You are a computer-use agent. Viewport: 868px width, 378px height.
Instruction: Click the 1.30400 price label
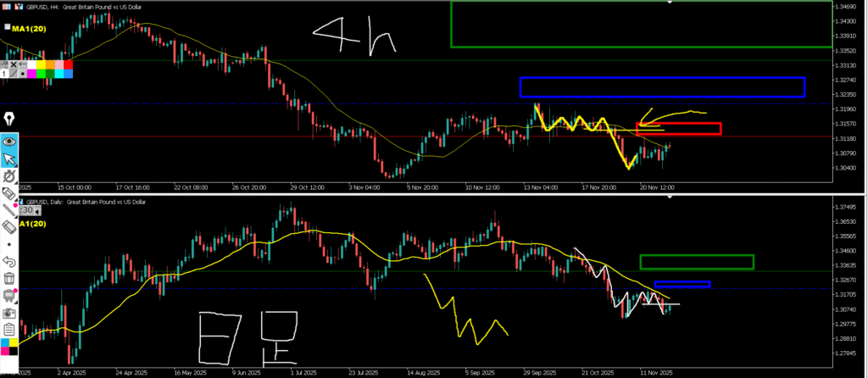(x=847, y=168)
